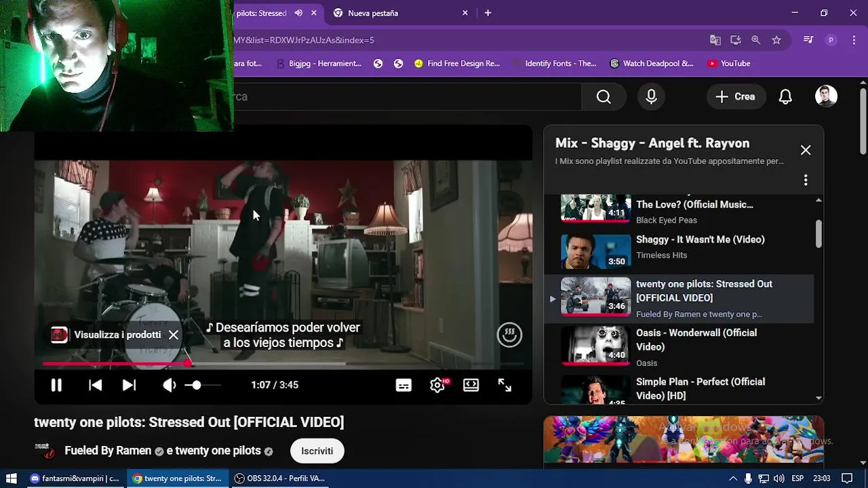The width and height of the screenshot is (868, 488).
Task: Open the game advertisement banner thumbnail
Action: 684,440
